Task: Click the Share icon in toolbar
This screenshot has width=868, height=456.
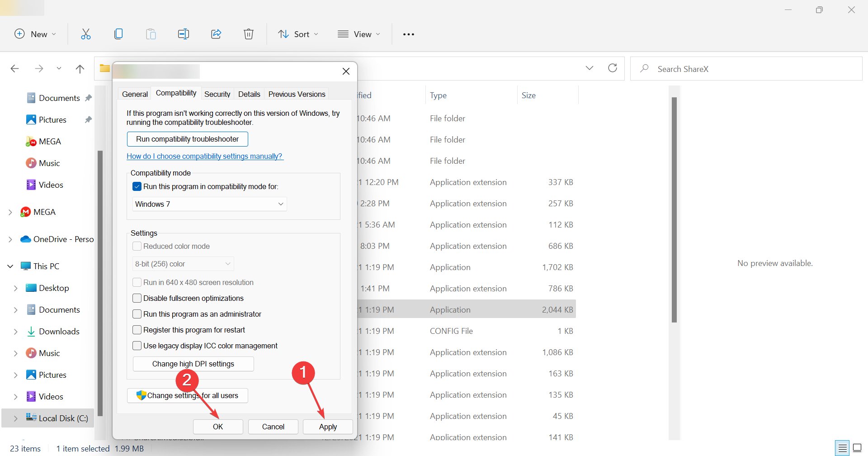Action: click(x=216, y=34)
